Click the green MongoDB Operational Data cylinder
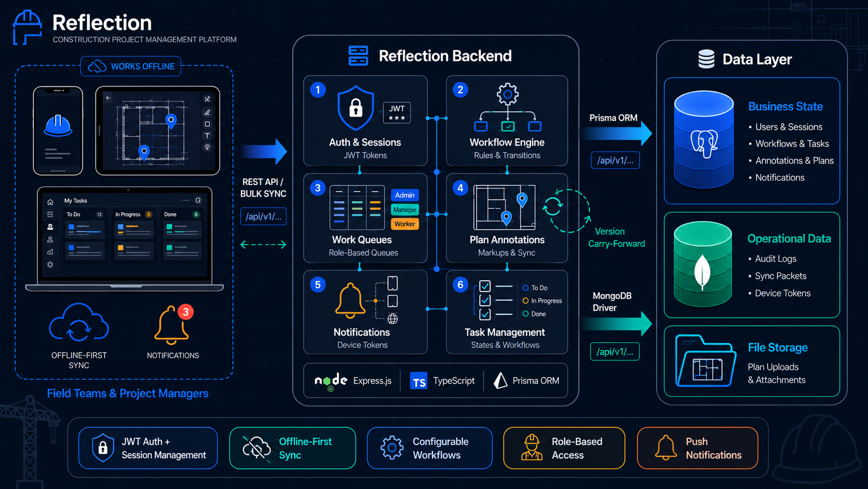This screenshot has width=868, height=489. pyautogui.click(x=702, y=263)
